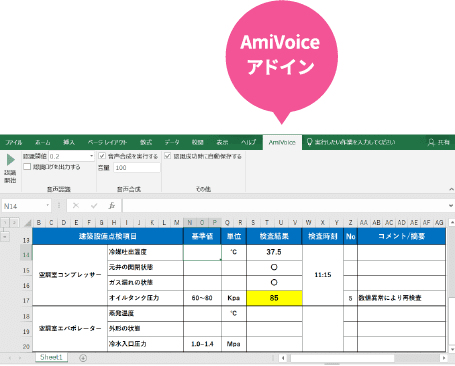
Task: Open the ページレイアウト tab
Action: coord(107,142)
